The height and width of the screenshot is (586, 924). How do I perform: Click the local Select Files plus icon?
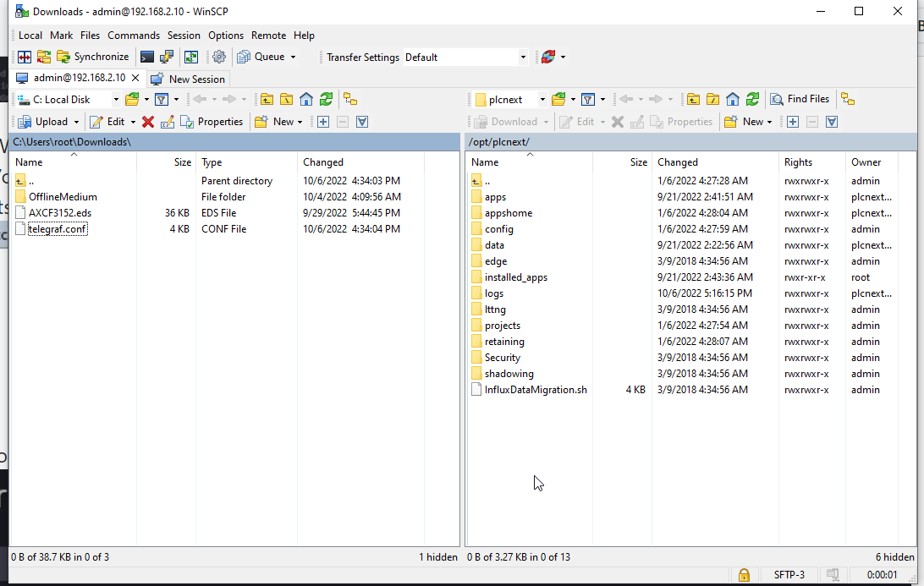point(323,122)
